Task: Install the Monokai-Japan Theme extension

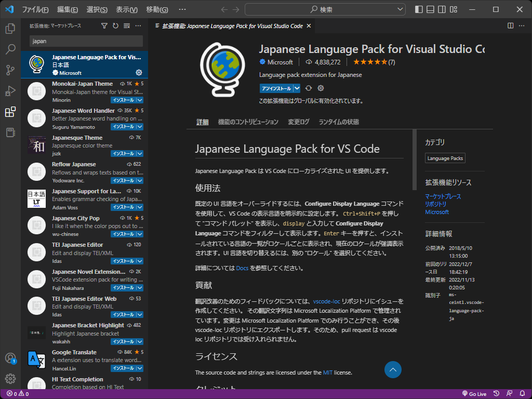Action: click(x=124, y=100)
